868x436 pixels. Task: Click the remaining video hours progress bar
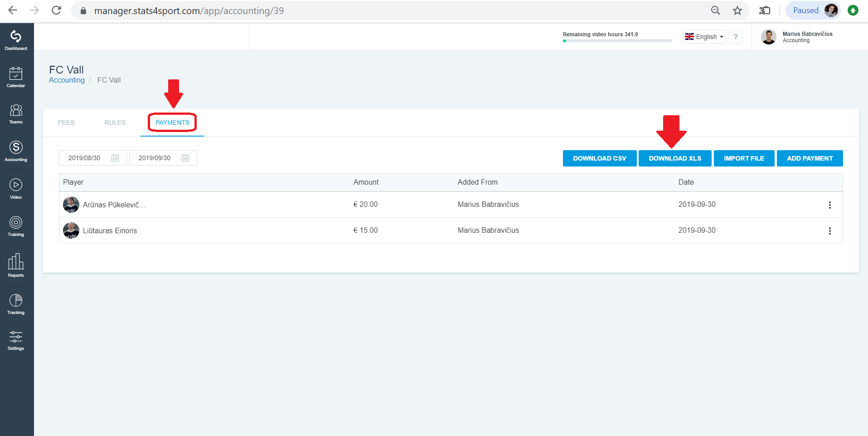pos(617,41)
